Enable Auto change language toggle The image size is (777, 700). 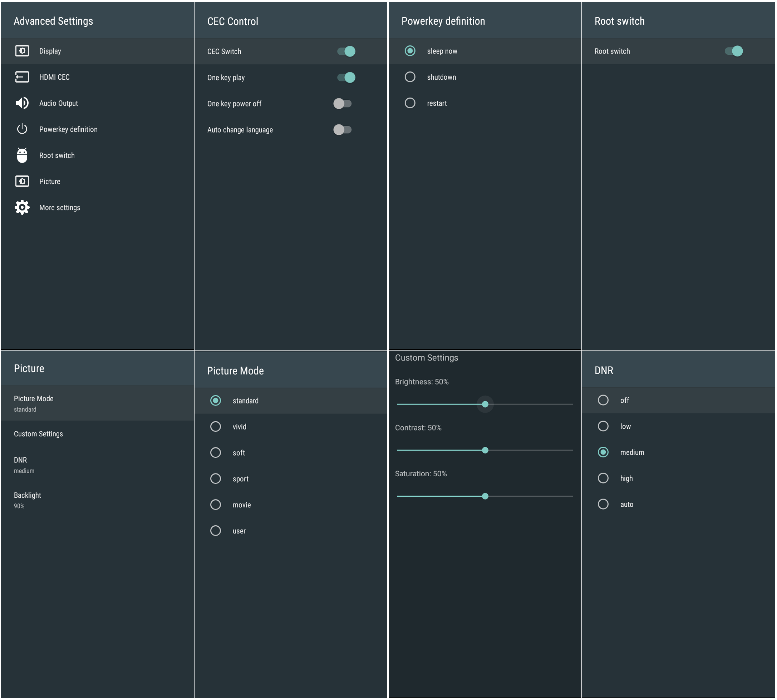click(342, 130)
